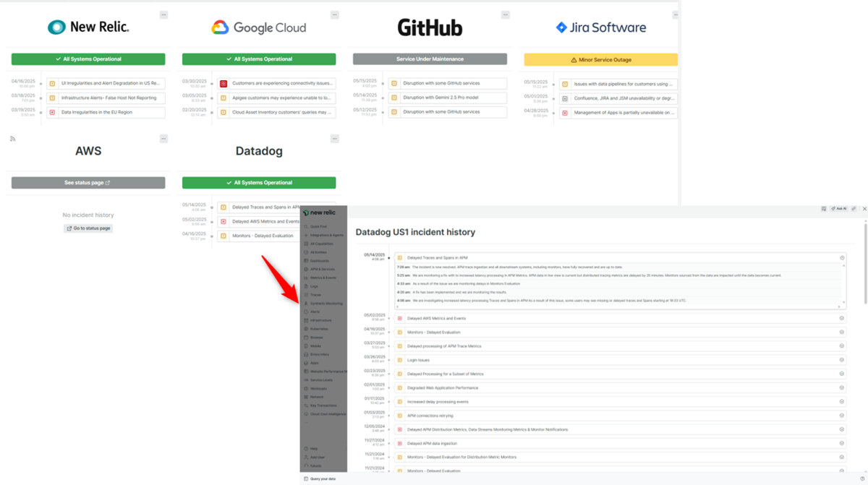Click New Relic All Systems Operational banner
Image resolution: width=868 pixels, height=485 pixels.
tap(88, 59)
